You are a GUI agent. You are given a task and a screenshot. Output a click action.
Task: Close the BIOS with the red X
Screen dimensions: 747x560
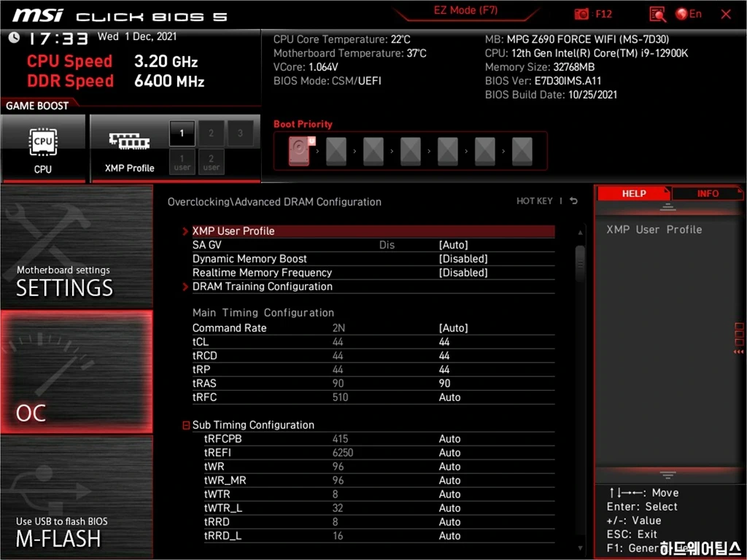pos(726,15)
